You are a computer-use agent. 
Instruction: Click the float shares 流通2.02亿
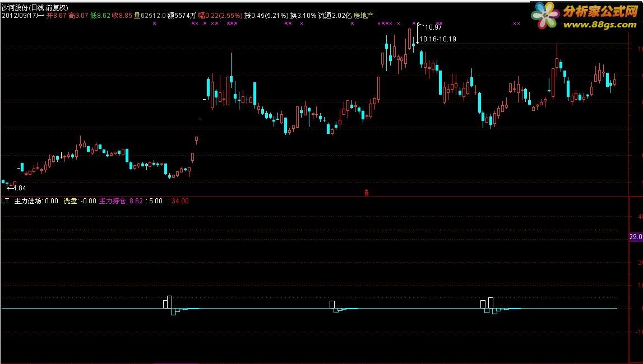click(335, 16)
